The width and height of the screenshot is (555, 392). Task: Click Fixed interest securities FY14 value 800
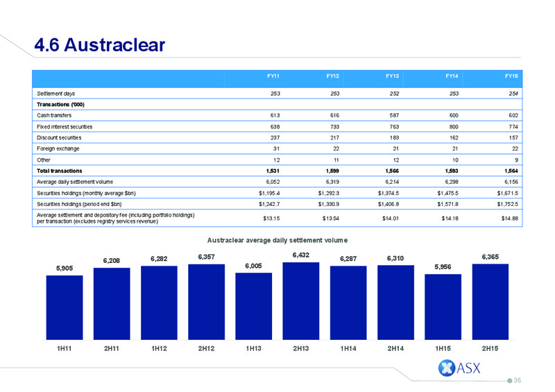coord(454,127)
